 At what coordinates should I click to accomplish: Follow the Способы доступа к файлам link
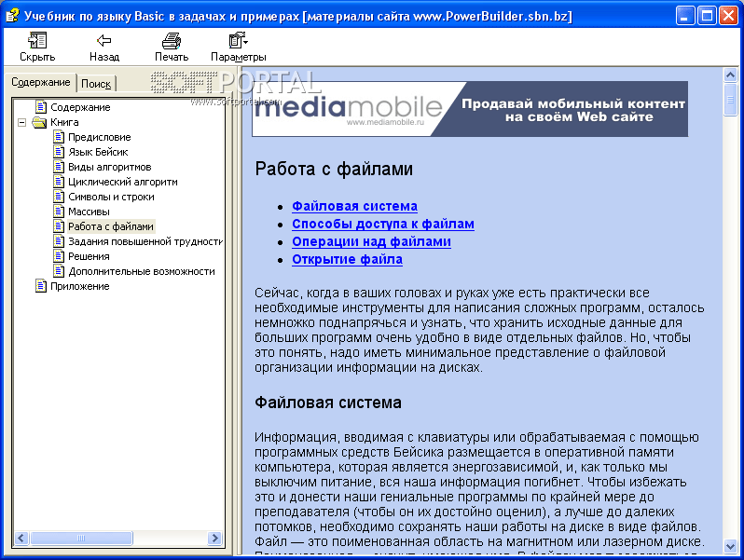[x=383, y=224]
